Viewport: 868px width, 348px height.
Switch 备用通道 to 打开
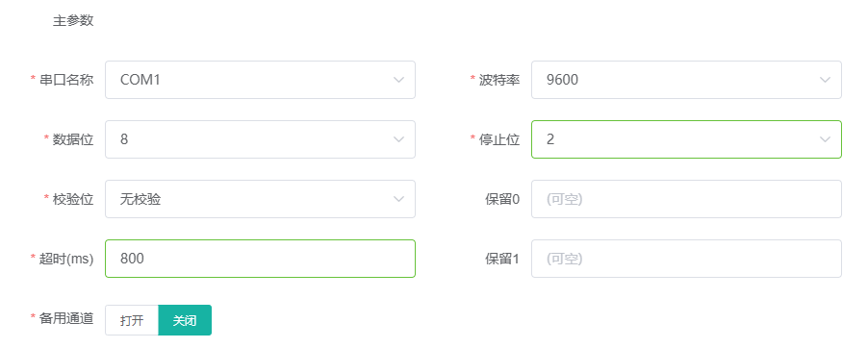132,320
